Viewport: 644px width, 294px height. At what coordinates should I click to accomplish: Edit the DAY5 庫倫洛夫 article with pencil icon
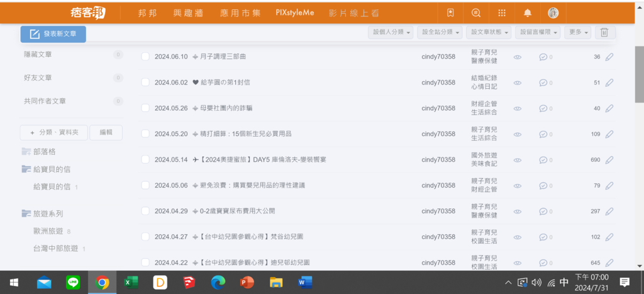(x=609, y=159)
